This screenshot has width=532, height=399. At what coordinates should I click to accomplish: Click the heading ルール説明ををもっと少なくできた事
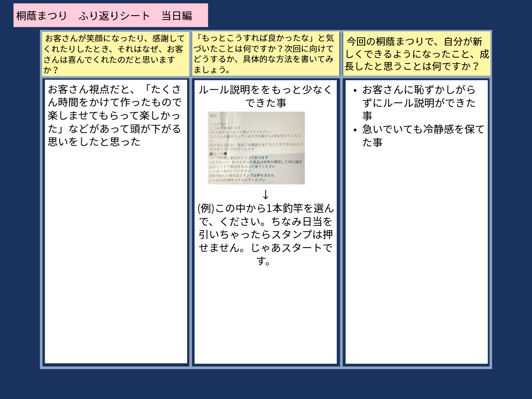265,96
